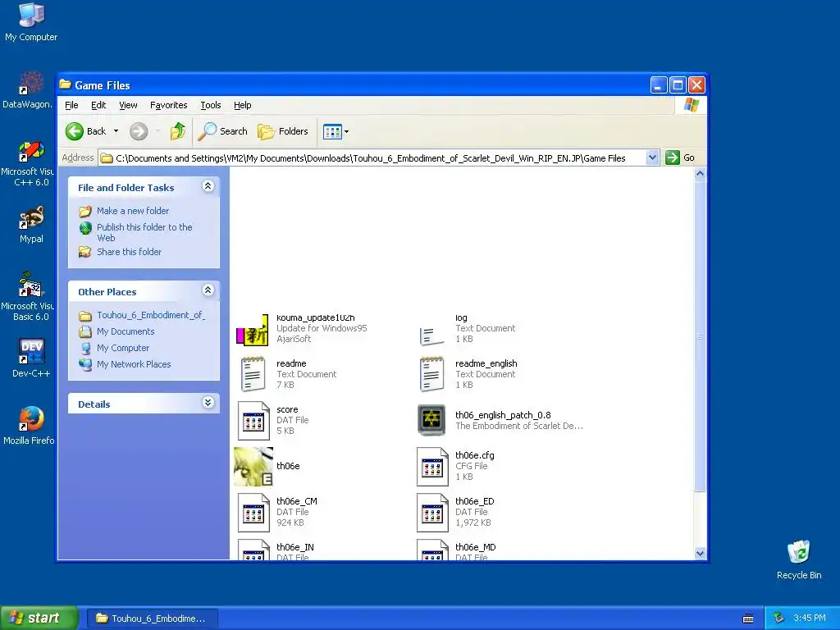Click the Game Files title bar folder icon

[66, 84]
